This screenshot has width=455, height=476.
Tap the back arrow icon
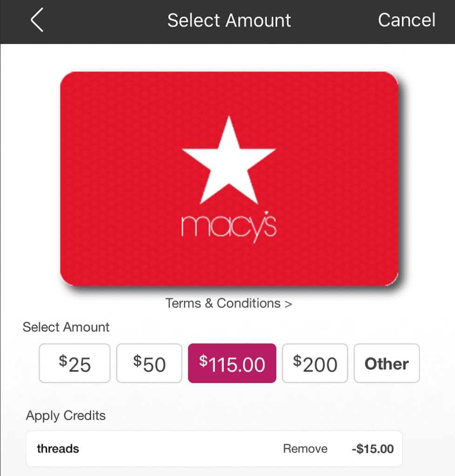(37, 20)
